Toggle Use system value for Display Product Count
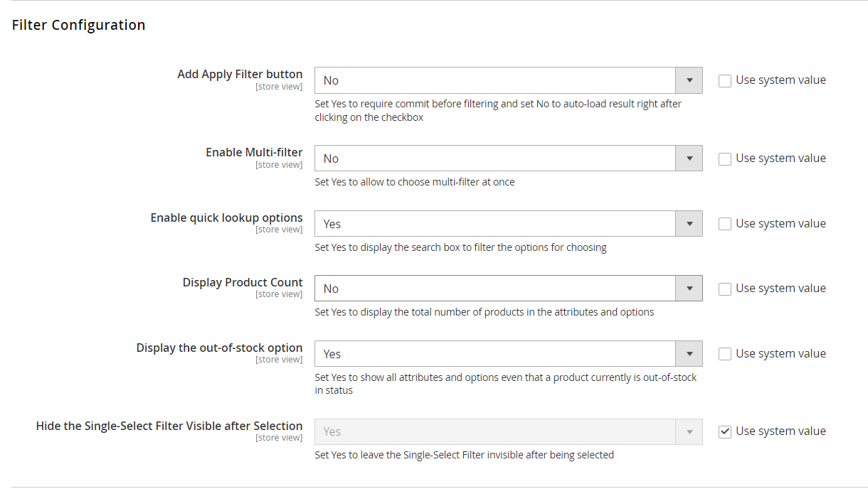868x489 pixels. click(x=725, y=289)
